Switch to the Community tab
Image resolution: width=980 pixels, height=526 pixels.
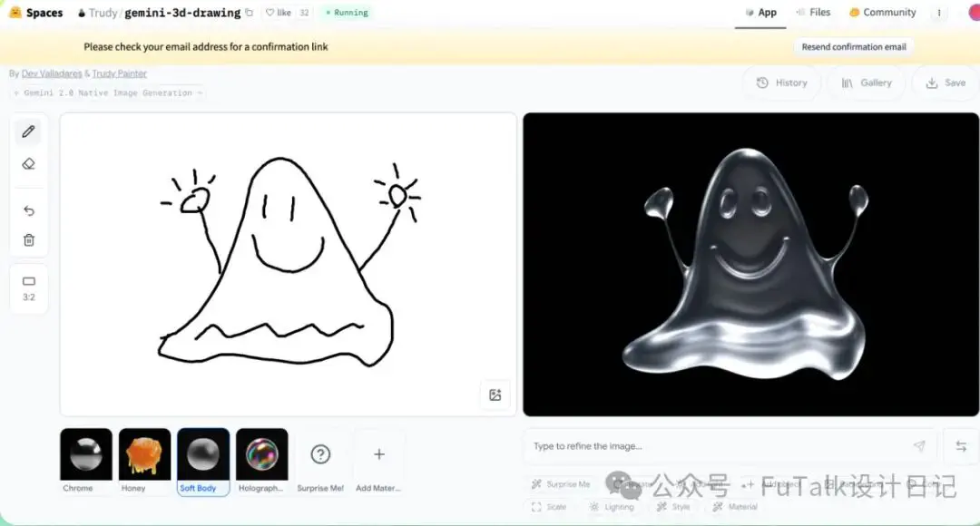(x=883, y=13)
